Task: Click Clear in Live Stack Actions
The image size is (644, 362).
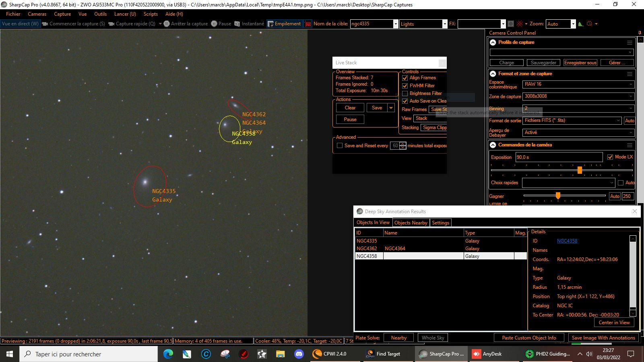Action: (350, 108)
